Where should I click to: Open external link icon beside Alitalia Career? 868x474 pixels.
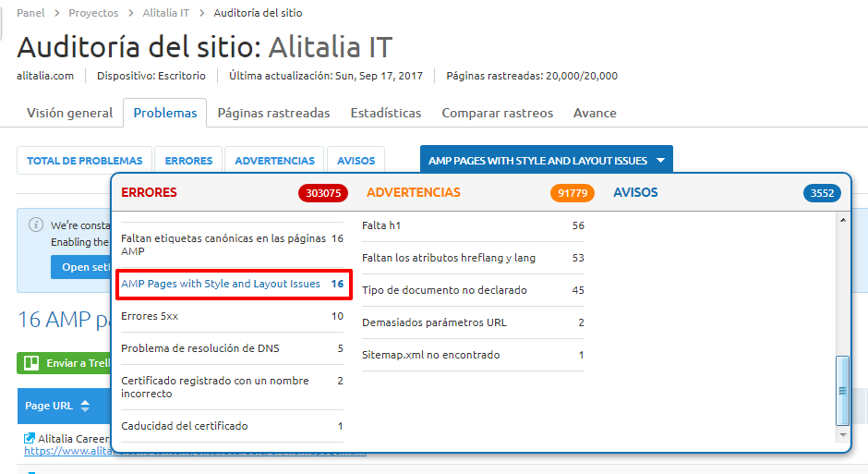(x=30, y=438)
